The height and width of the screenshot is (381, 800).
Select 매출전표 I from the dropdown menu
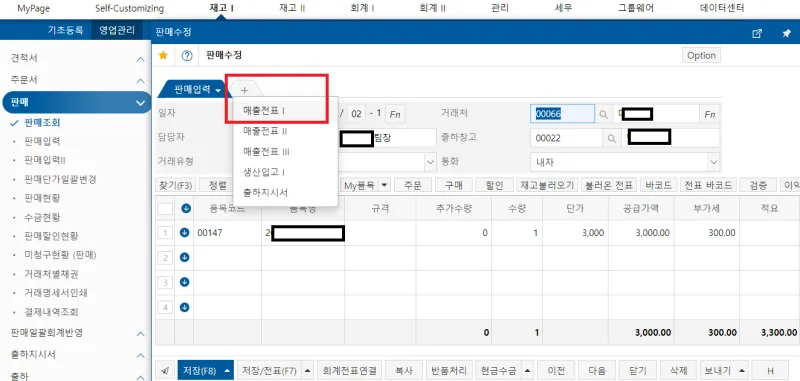[x=264, y=110]
